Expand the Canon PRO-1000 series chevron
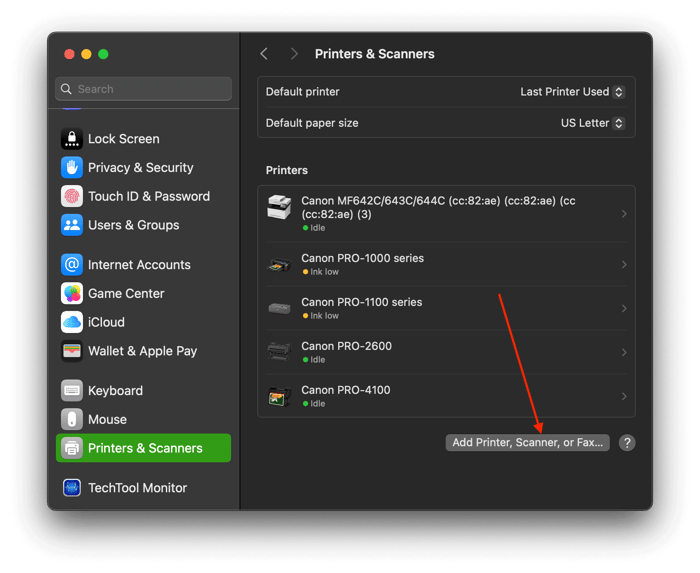This screenshot has width=700, height=573. click(624, 265)
